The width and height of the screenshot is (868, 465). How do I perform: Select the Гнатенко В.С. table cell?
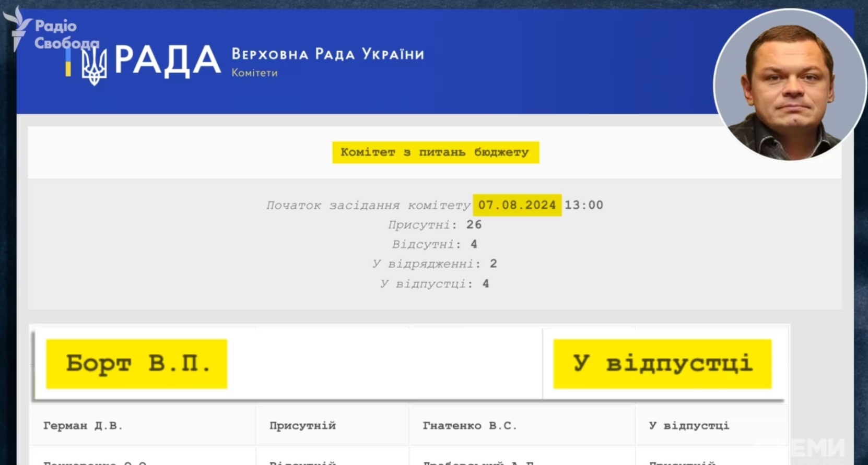[470, 426]
